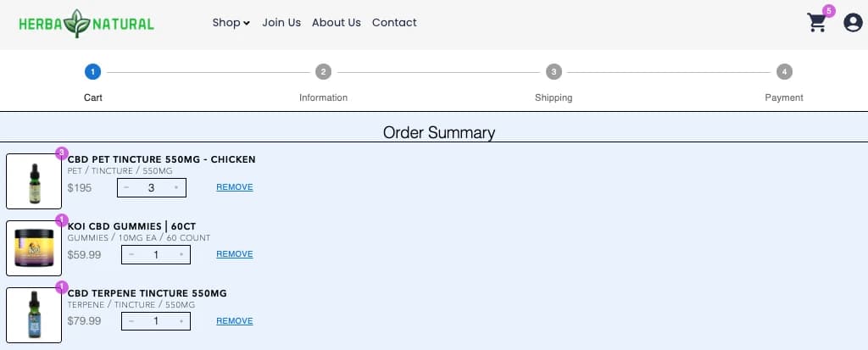868x350 pixels.
Task: Remove Koi CBD Gummies from cart
Action: 235,254
